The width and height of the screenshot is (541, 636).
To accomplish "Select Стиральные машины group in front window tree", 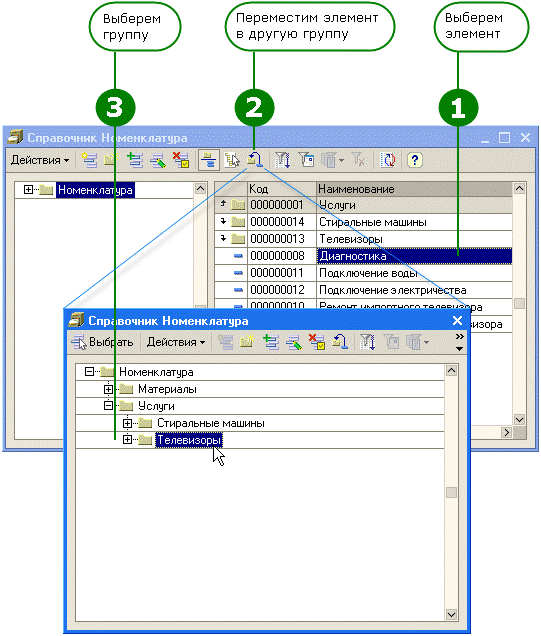I will pyautogui.click(x=210, y=423).
